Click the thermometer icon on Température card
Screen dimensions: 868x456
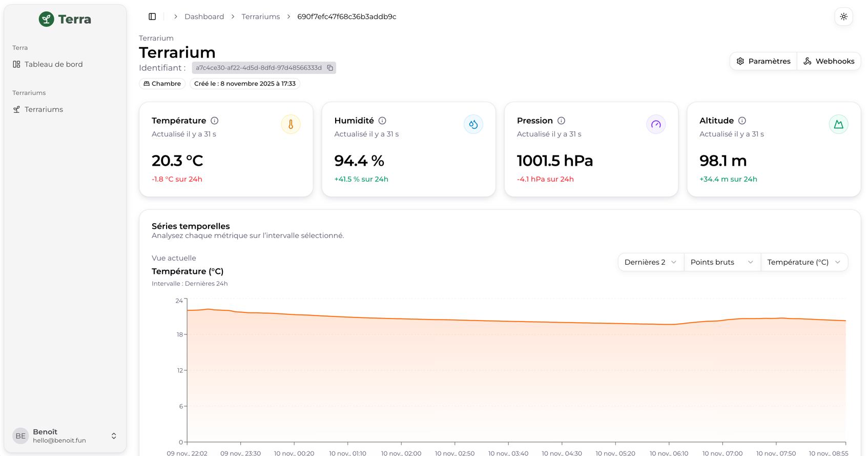(x=291, y=124)
